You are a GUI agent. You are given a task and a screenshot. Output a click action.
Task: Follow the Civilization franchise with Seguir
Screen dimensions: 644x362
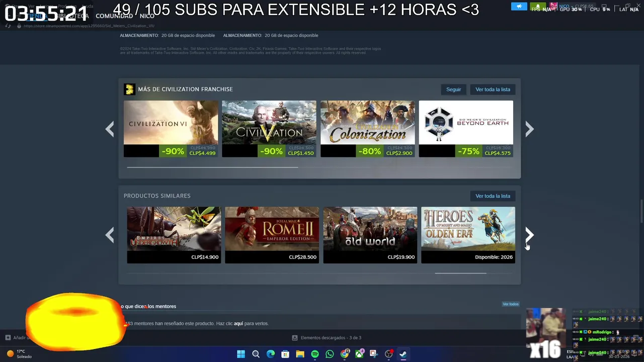point(453,89)
